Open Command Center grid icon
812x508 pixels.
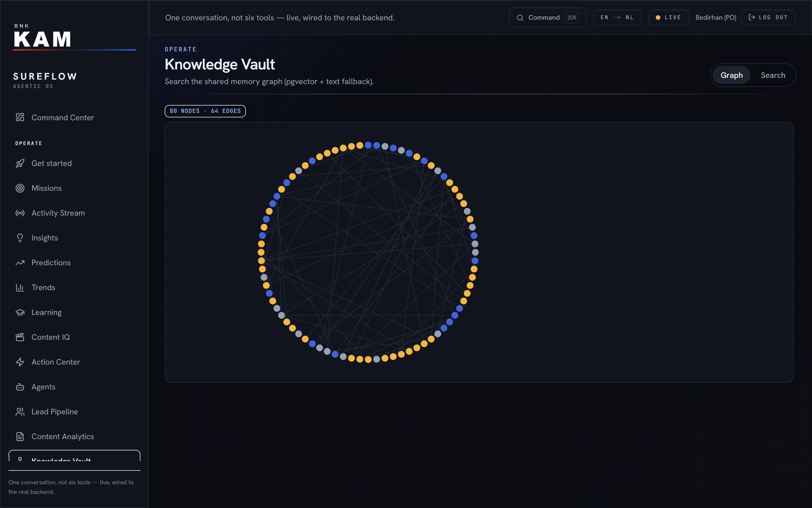pyautogui.click(x=20, y=117)
